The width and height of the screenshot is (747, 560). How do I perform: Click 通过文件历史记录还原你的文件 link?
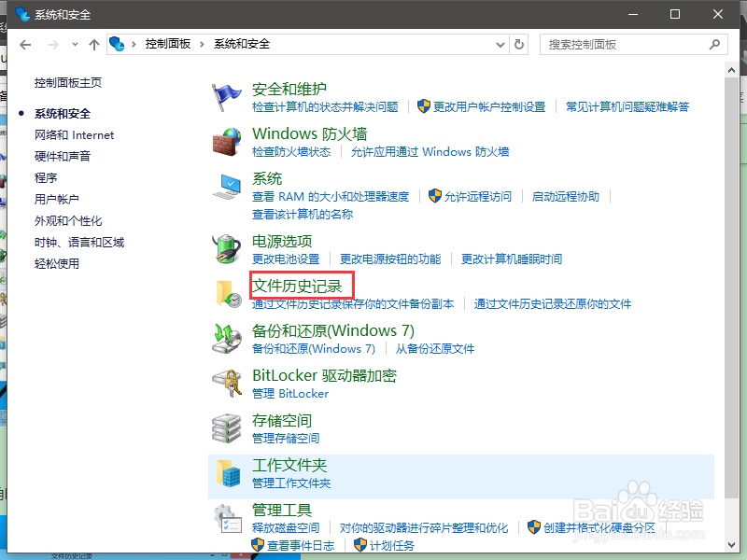coord(553,304)
